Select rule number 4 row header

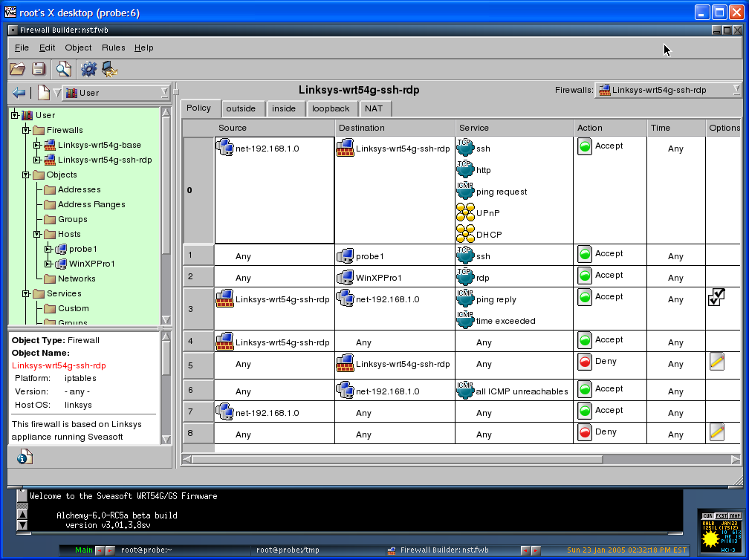[198, 342]
